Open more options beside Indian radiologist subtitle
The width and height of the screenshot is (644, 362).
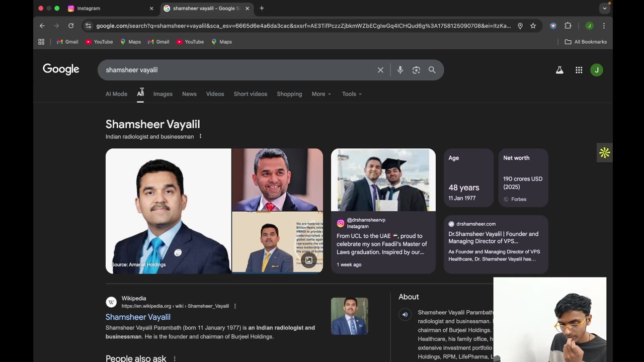[x=200, y=136]
